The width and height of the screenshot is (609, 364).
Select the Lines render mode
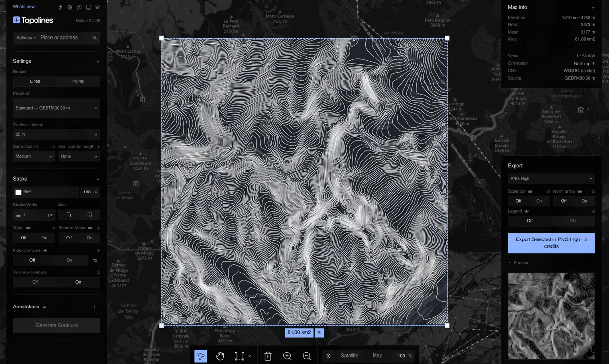coord(35,81)
